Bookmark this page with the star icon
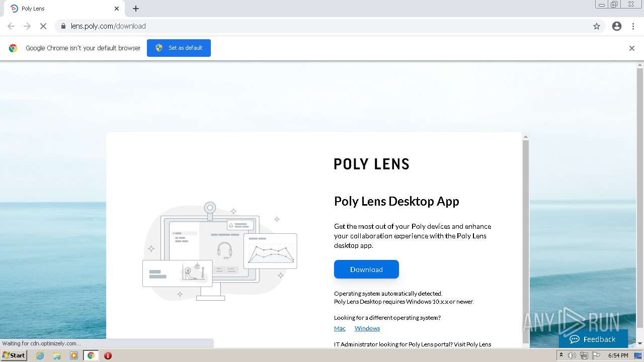 tap(597, 26)
